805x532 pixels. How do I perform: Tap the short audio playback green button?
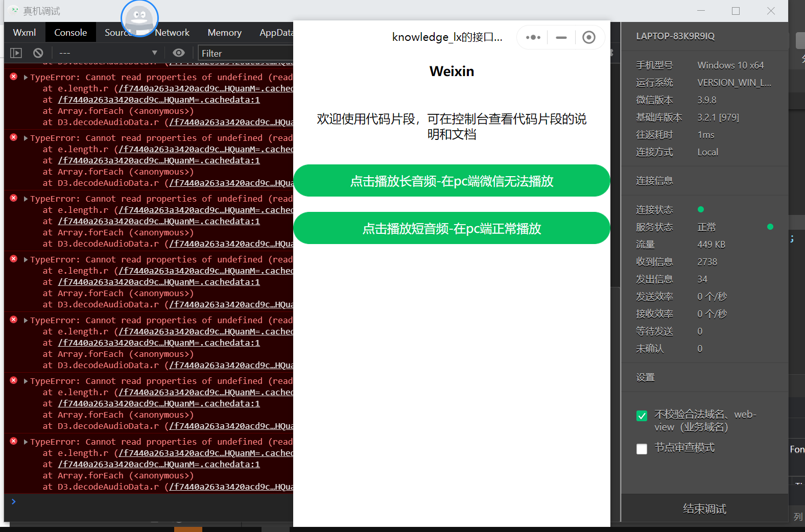pyautogui.click(x=452, y=228)
